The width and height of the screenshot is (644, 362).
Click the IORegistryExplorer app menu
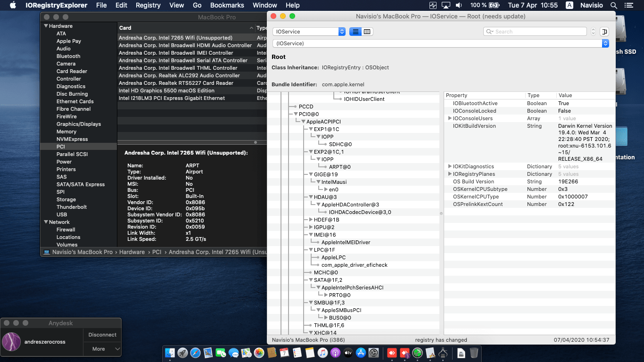pyautogui.click(x=56, y=5)
